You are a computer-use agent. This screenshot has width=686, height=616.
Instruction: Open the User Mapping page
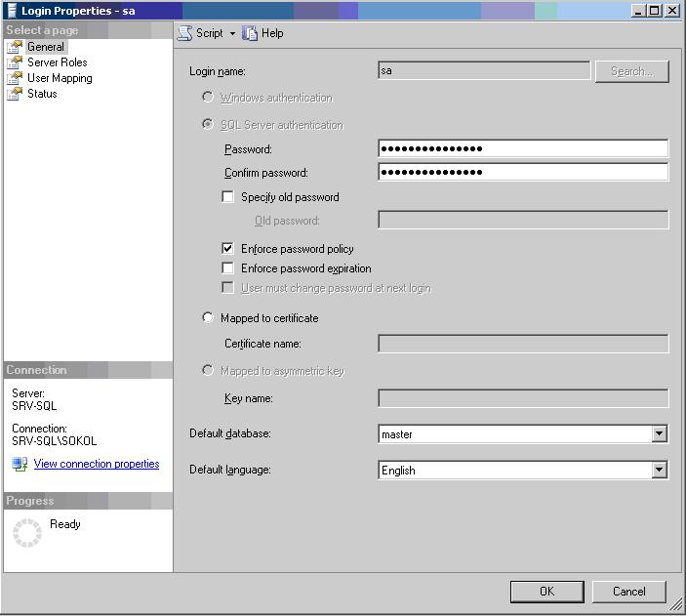point(60,78)
